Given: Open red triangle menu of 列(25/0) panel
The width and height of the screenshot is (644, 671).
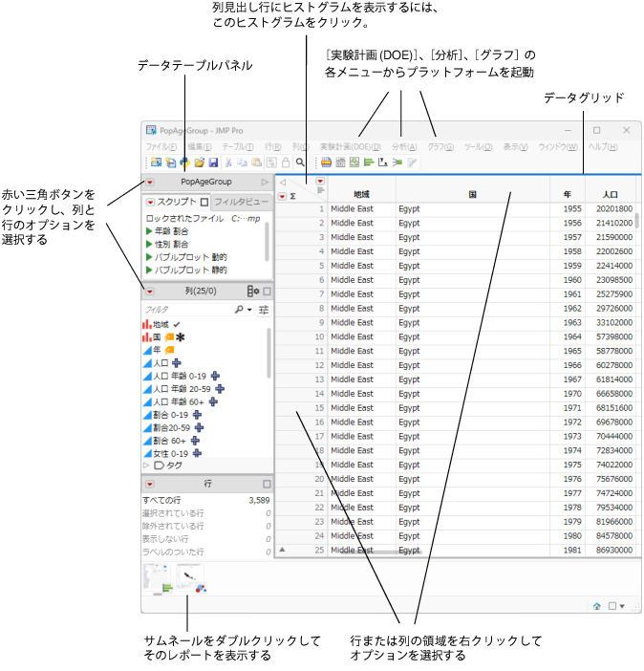Looking at the screenshot, I should tap(149, 292).
